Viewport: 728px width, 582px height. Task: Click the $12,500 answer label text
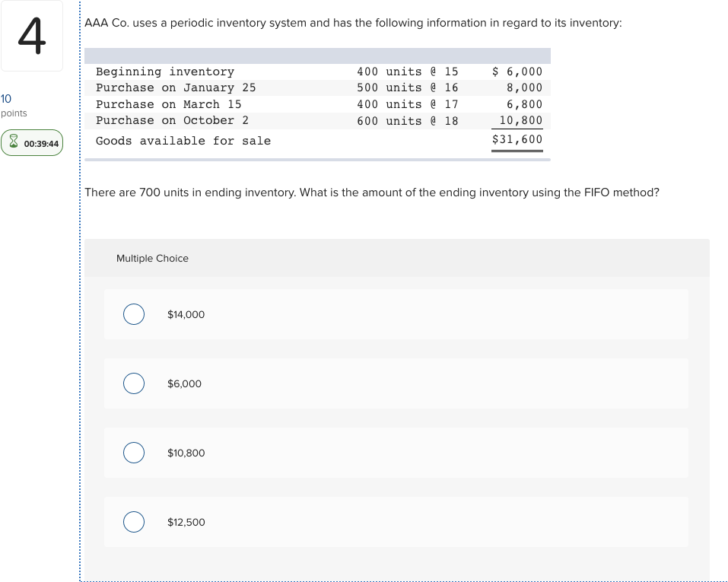point(186,522)
